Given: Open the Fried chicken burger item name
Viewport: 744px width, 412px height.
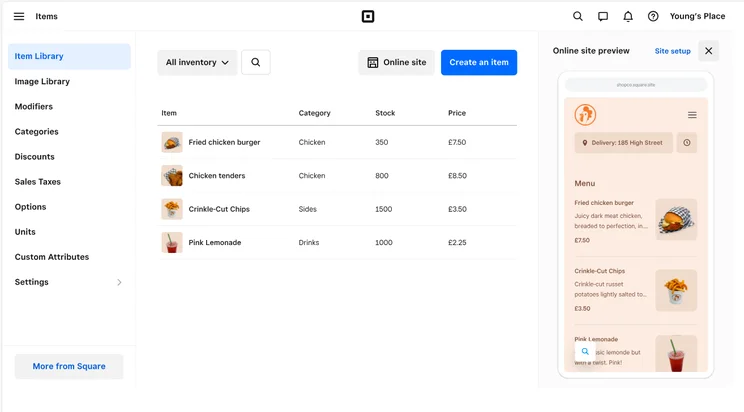Looking at the screenshot, I should tap(224, 142).
